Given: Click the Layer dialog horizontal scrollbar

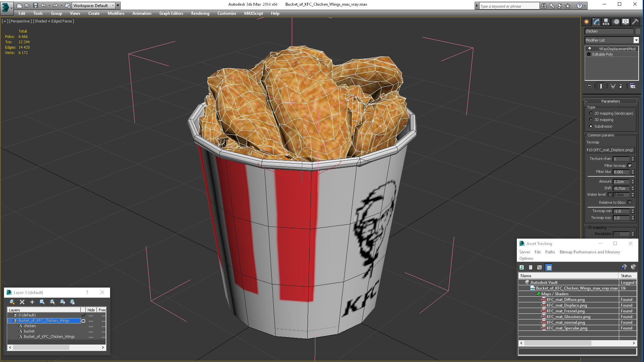Looking at the screenshot, I should pos(56,348).
